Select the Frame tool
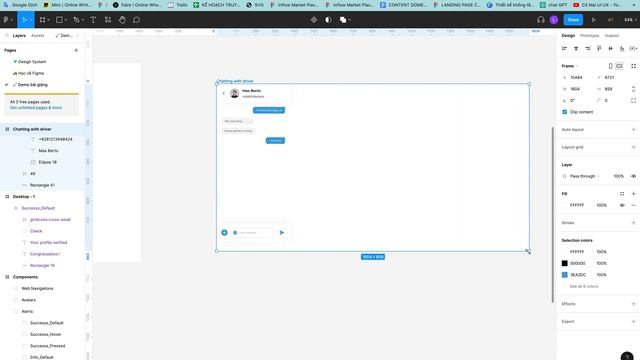The image size is (640, 360). tap(42, 20)
